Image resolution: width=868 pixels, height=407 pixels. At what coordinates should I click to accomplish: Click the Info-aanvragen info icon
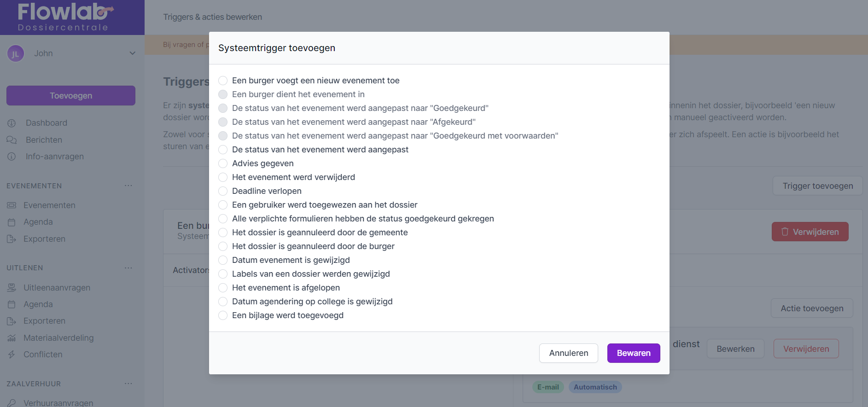[x=12, y=157]
